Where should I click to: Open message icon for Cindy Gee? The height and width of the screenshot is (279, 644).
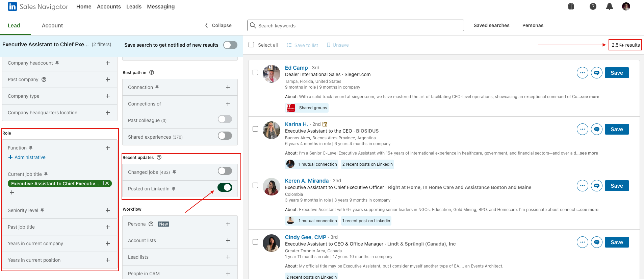tap(597, 242)
